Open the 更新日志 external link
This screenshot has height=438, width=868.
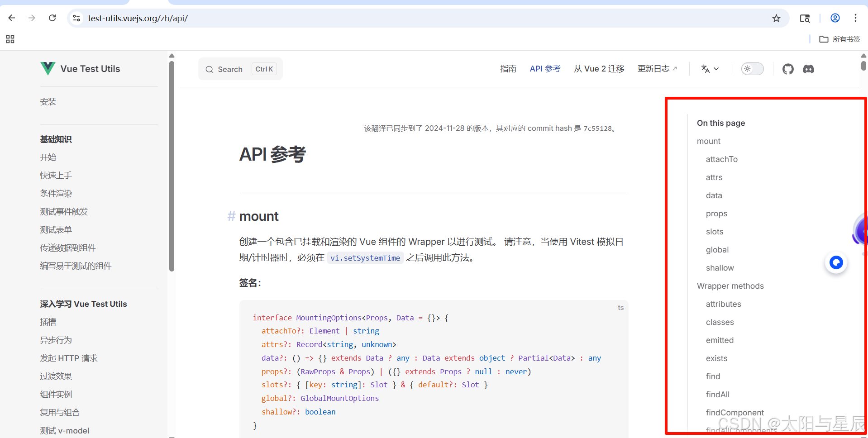[x=657, y=69]
